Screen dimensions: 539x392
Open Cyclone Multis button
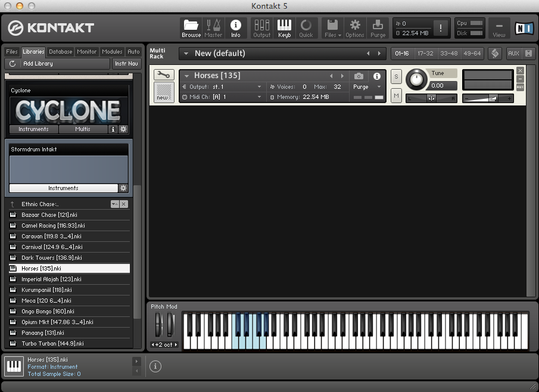pyautogui.click(x=83, y=129)
